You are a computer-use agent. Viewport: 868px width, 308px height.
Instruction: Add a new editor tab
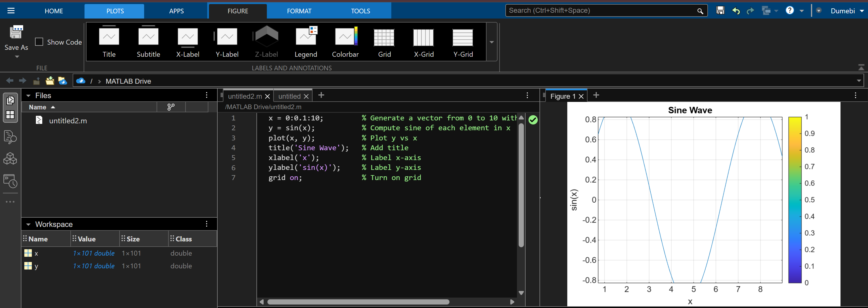[x=321, y=95]
